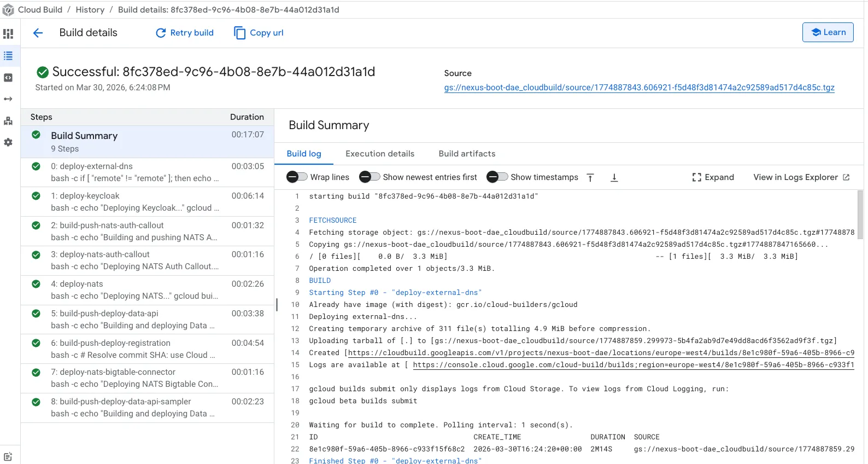Click Copy url button
The height and width of the screenshot is (464, 868).
coord(259,33)
